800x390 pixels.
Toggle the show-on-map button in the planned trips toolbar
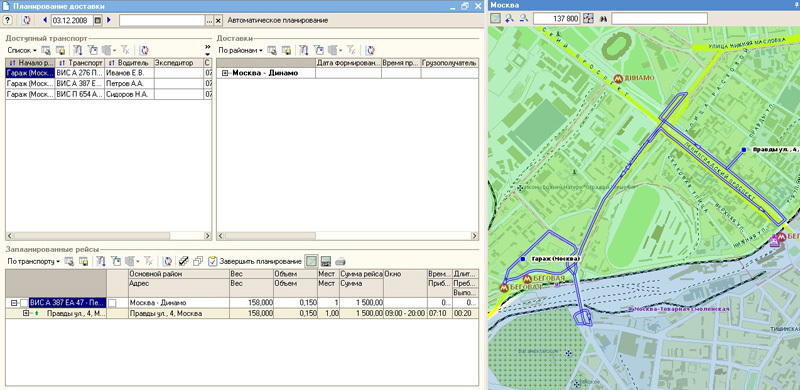coord(311,261)
